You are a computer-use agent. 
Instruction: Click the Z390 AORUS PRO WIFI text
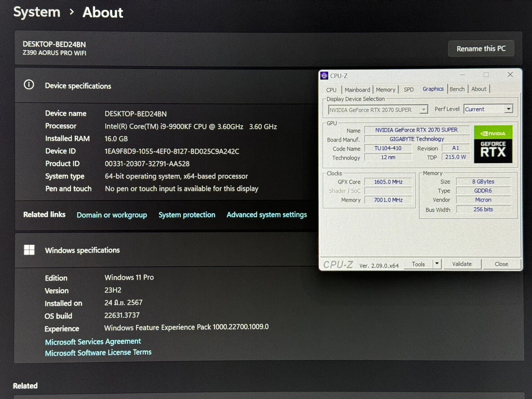(54, 53)
